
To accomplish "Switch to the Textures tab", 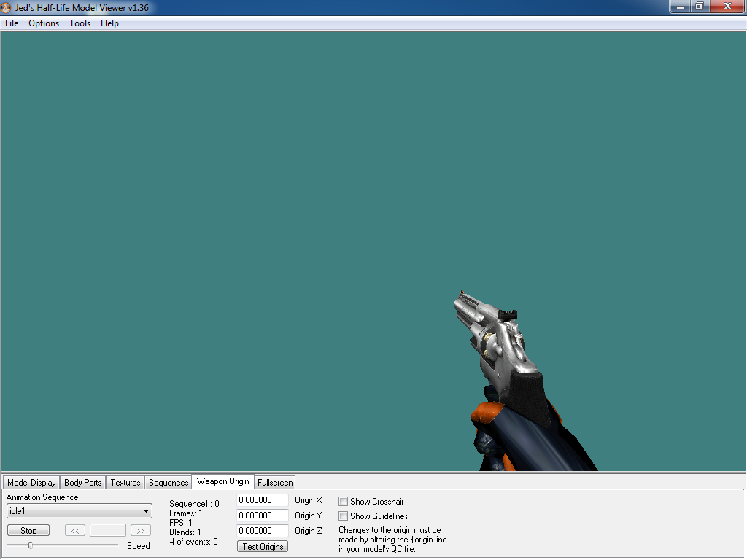I will pos(125,483).
